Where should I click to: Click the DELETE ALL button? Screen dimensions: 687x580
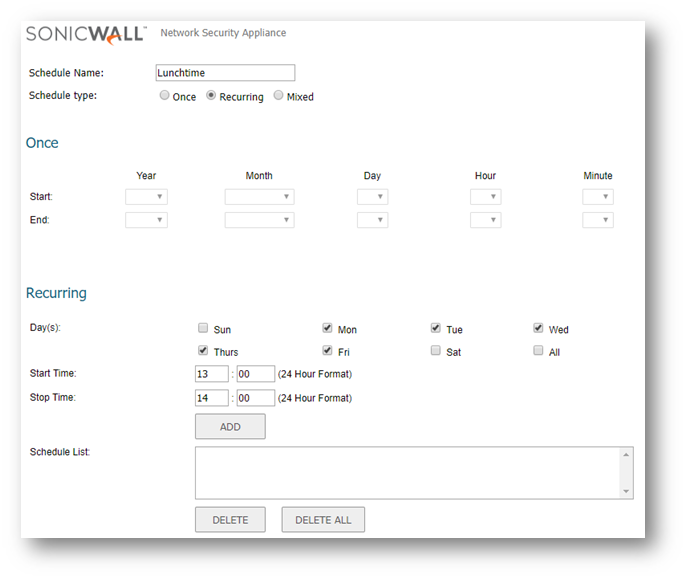(323, 520)
